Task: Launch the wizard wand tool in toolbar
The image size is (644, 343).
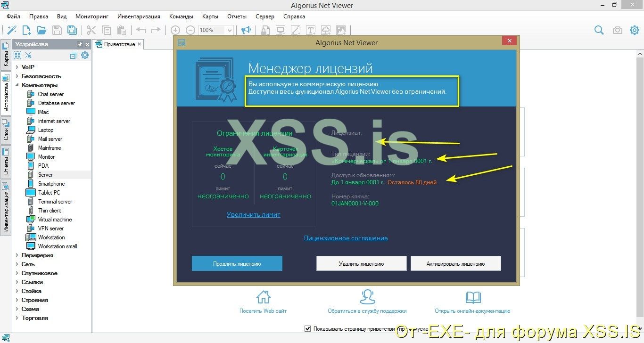Action: pyautogui.click(x=12, y=30)
